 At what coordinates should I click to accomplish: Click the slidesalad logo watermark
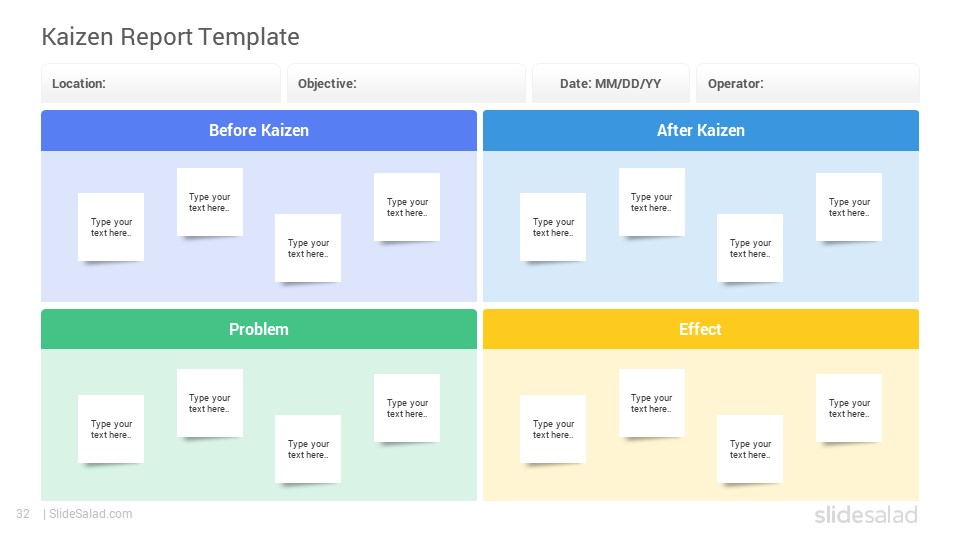(x=866, y=514)
